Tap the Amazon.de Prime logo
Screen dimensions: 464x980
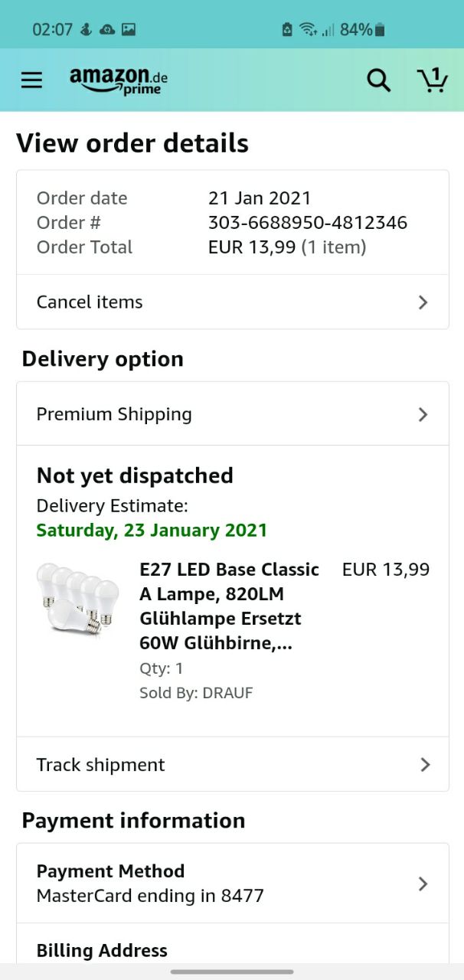tap(119, 80)
